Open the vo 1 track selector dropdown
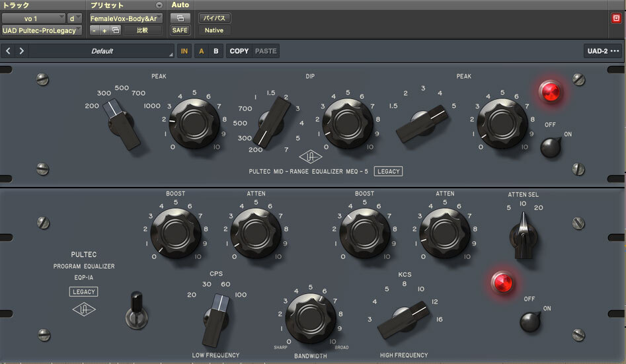626x364 pixels. tap(33, 18)
